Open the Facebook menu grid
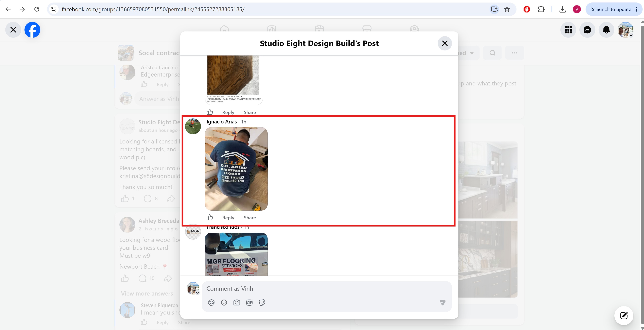644x330 pixels. pyautogui.click(x=568, y=30)
